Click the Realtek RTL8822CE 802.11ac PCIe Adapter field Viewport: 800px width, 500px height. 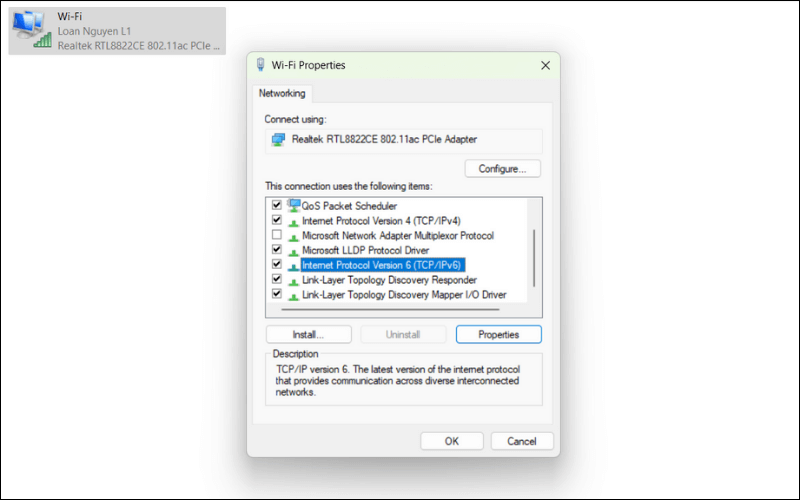tap(404, 140)
